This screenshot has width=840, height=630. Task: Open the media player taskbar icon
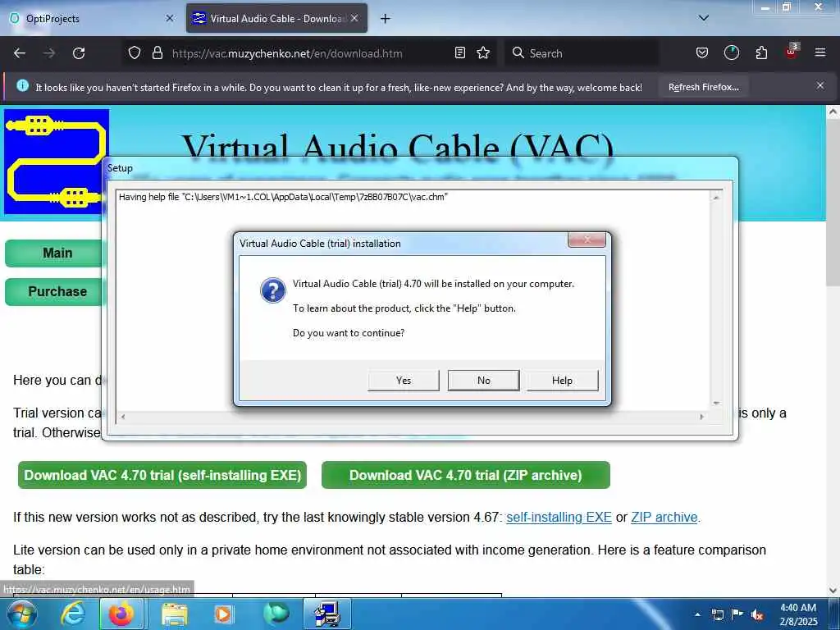click(223, 614)
